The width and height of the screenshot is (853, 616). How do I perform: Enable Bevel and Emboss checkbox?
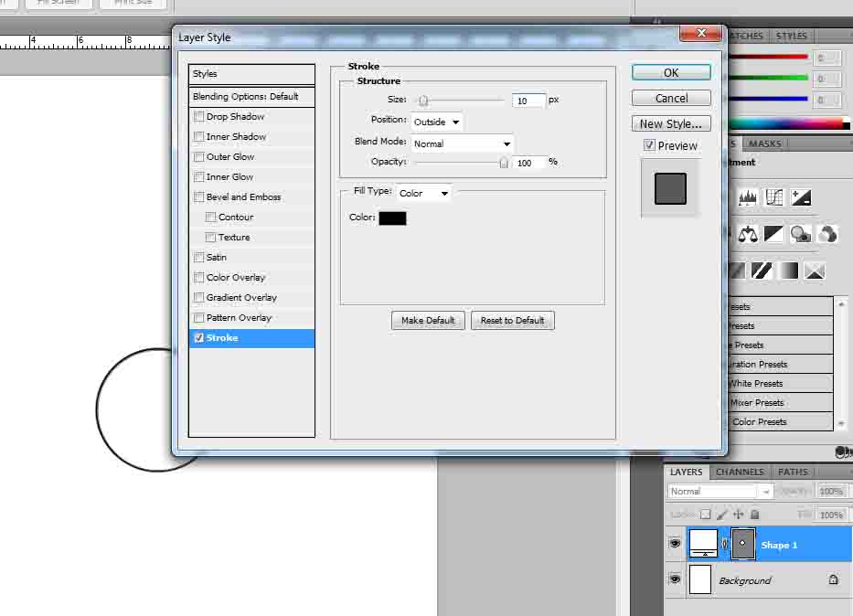[199, 196]
